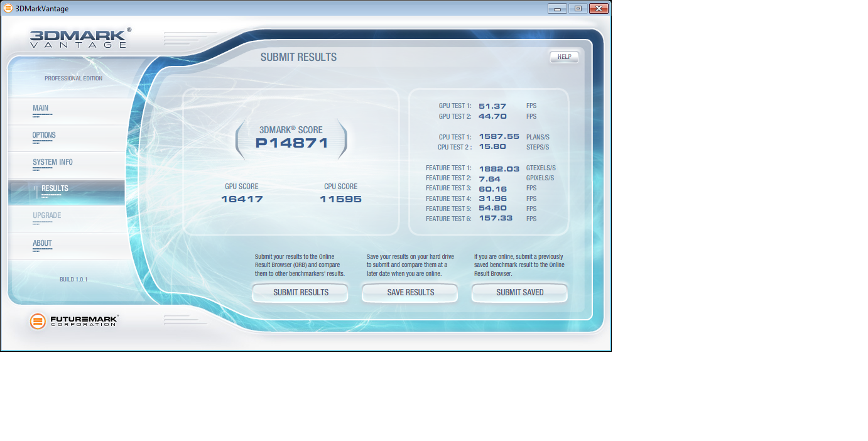
Task: Click the 3DMarkVantage title bar app icon
Action: click(8, 9)
